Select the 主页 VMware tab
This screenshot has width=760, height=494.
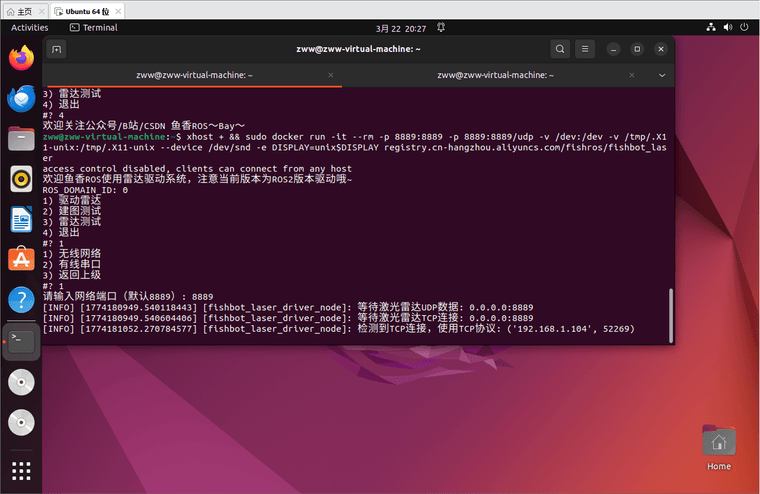click(x=25, y=12)
